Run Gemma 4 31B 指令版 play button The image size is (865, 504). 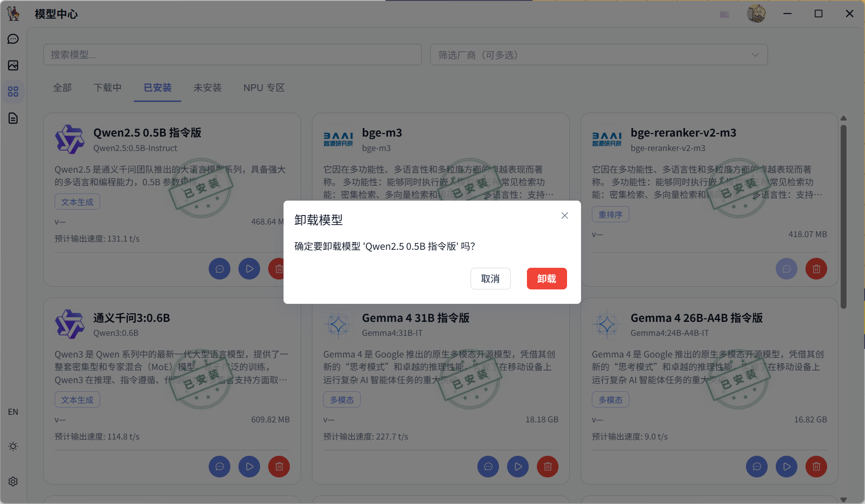518,466
